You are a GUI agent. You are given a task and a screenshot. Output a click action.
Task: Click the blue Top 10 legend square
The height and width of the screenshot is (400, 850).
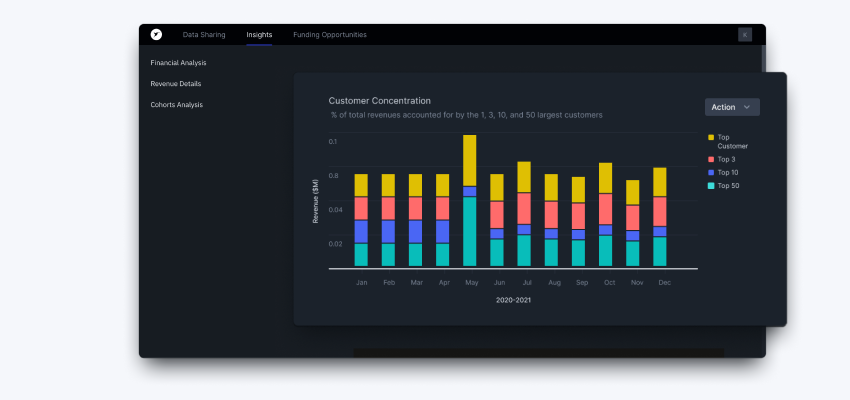click(x=711, y=172)
